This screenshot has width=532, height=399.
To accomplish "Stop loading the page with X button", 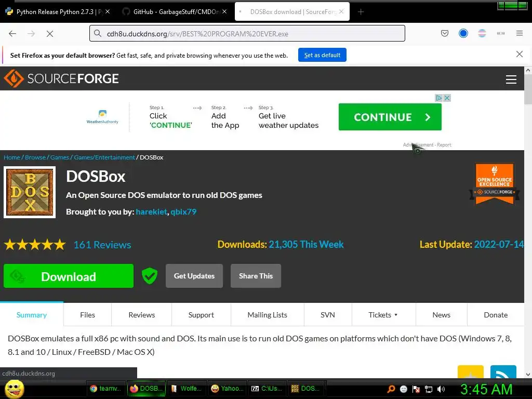I will click(49, 34).
